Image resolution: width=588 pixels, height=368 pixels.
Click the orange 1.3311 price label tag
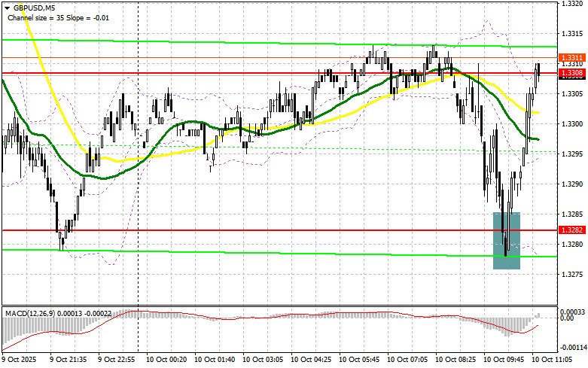point(570,57)
